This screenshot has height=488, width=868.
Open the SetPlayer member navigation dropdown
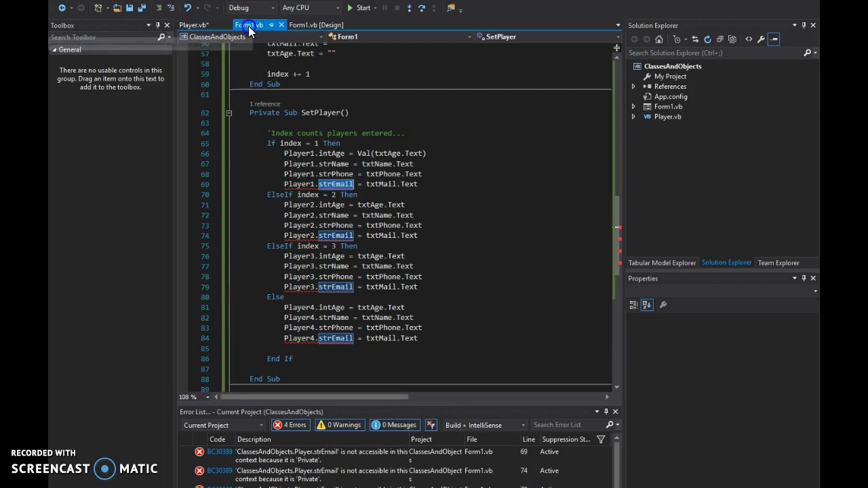pos(547,37)
